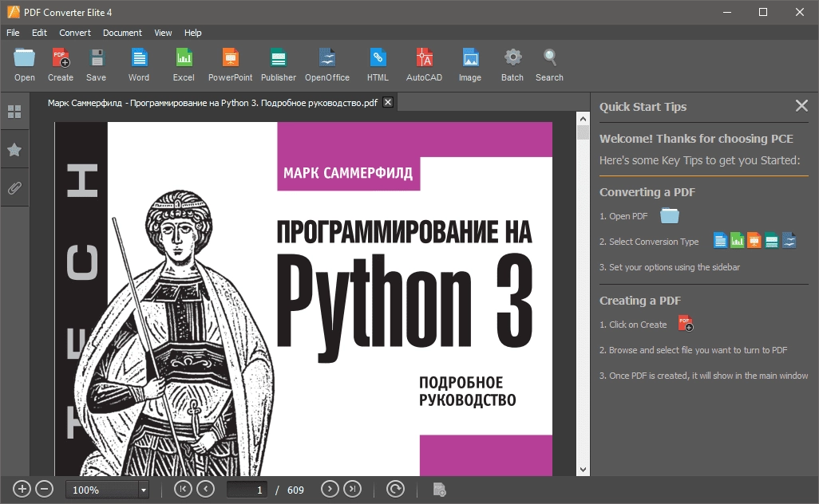
Task: Click the total pages '609' text
Action: pos(295,490)
